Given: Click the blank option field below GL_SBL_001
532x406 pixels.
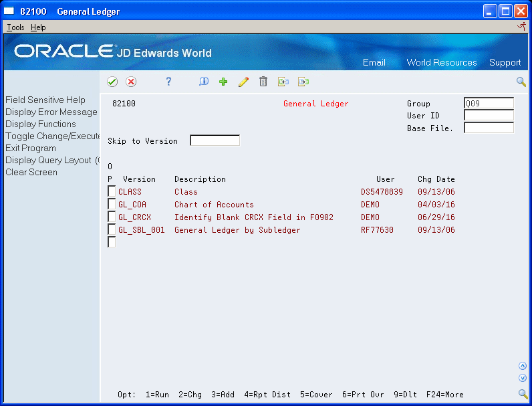Looking at the screenshot, I should tap(112, 242).
